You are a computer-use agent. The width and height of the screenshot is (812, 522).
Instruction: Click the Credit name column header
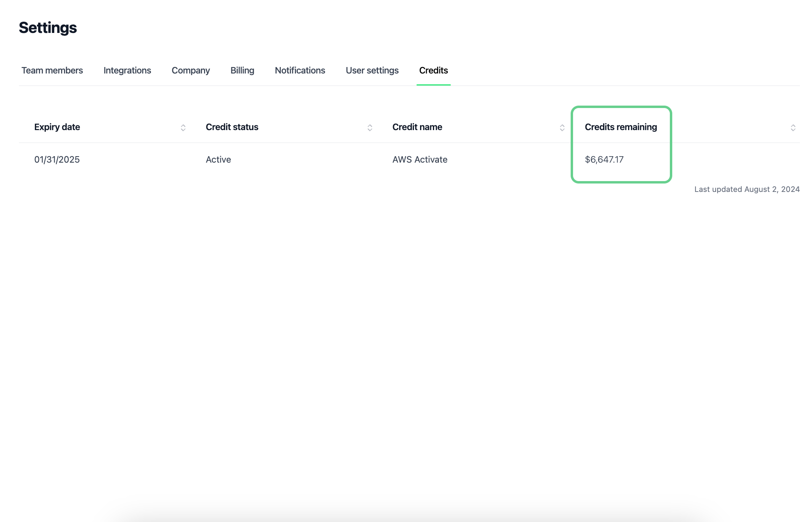(x=417, y=127)
